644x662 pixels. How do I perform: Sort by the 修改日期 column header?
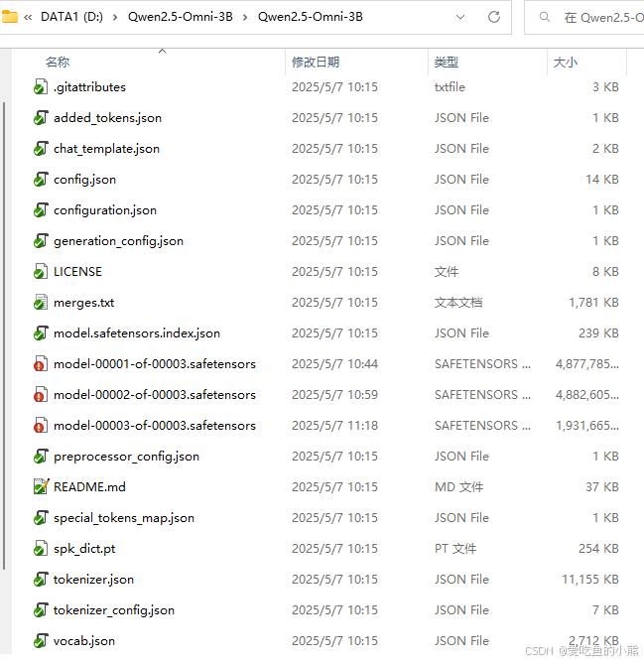tap(316, 63)
